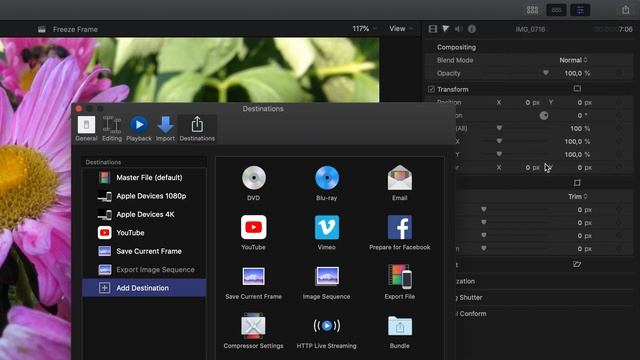Click the Crop onscreen controls icon
This screenshot has width=640, height=360.
click(x=577, y=182)
